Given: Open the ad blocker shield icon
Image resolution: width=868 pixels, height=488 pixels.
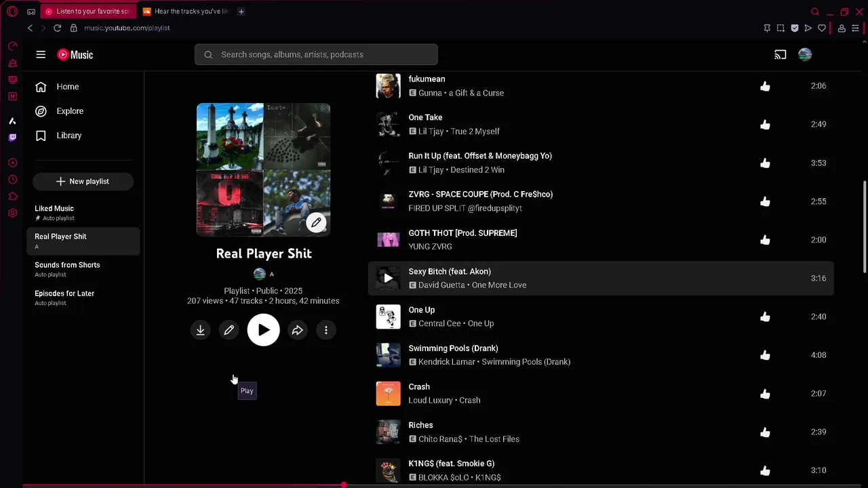Looking at the screenshot, I should [795, 28].
